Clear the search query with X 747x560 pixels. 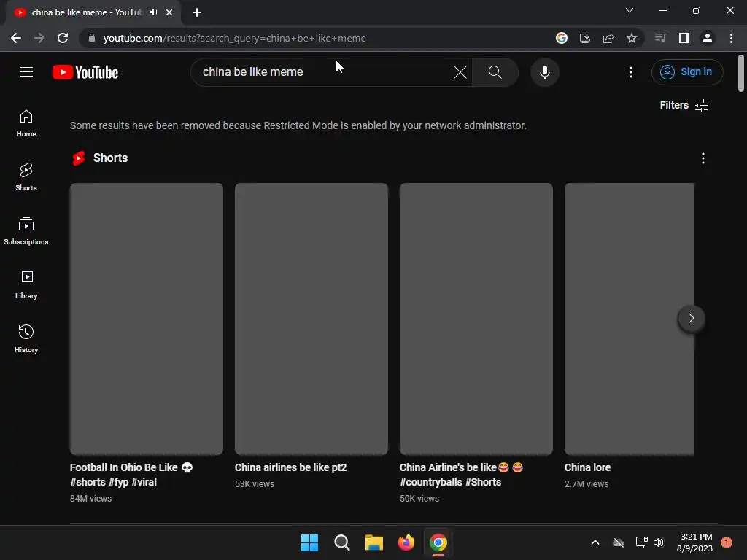[460, 72]
